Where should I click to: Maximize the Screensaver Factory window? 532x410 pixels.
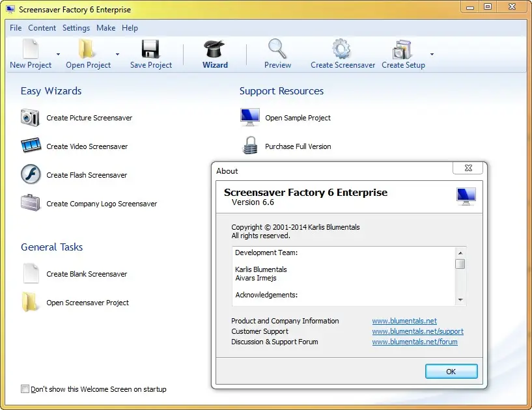click(x=488, y=7)
